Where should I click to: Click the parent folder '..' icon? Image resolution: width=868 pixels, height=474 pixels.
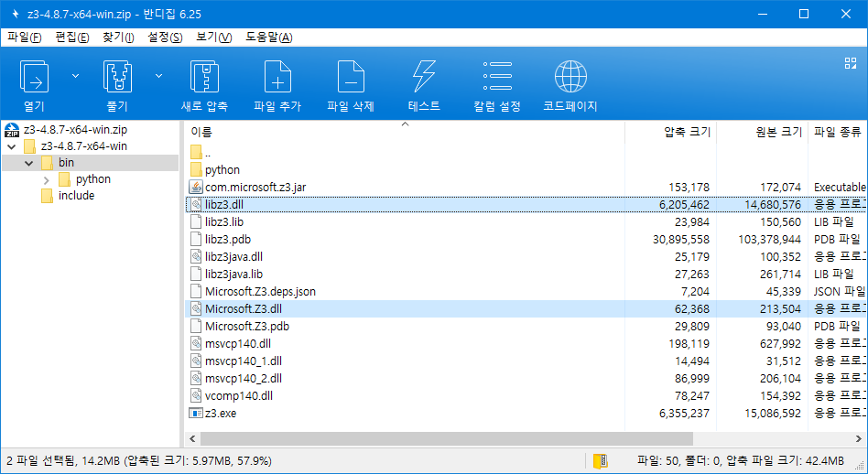tap(196, 152)
